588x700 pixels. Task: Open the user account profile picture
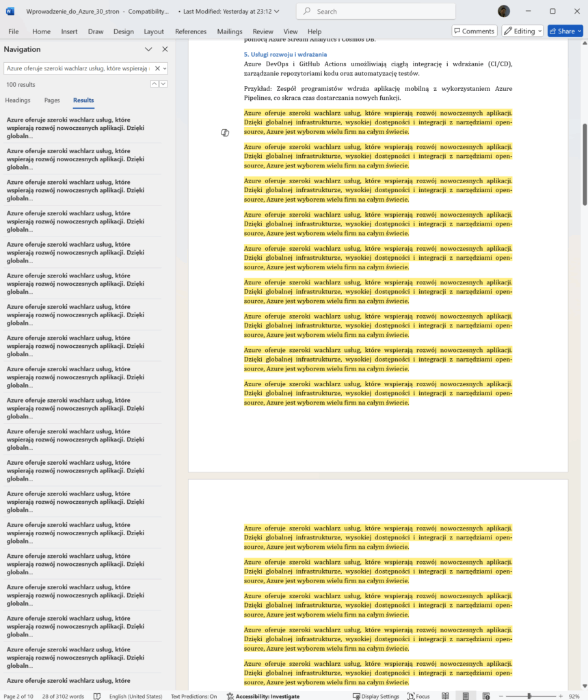(504, 11)
